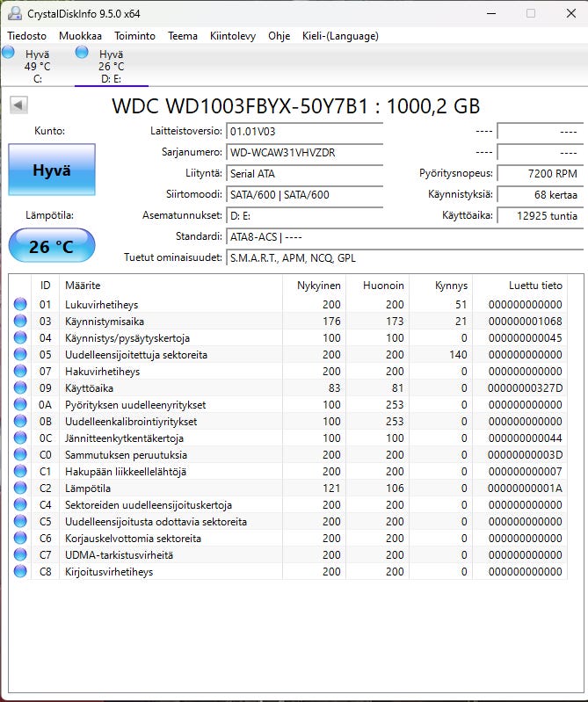This screenshot has width=588, height=702.
Task: Click raw value 0000000001A of Lämpötila
Action: pos(525,489)
